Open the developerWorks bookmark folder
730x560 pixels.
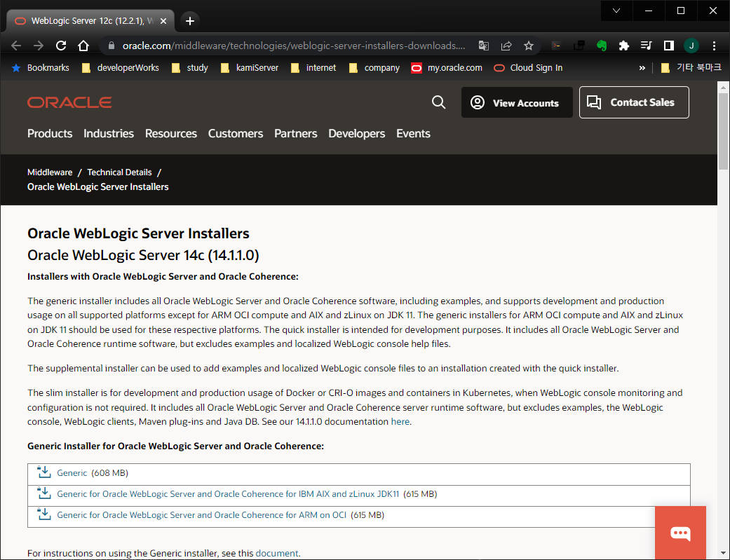tap(121, 68)
